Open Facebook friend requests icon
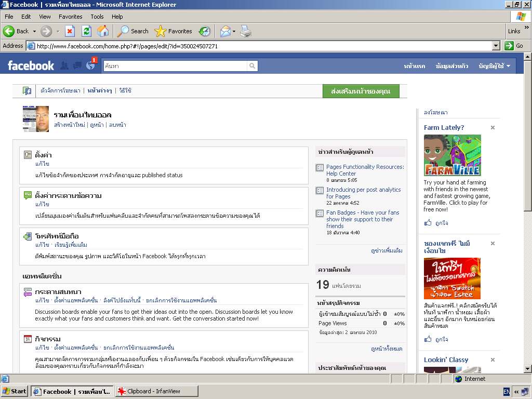 [64, 65]
